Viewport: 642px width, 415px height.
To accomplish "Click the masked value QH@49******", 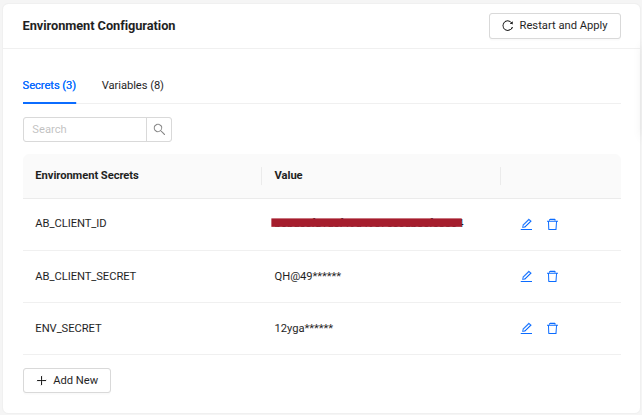I will 308,276.
